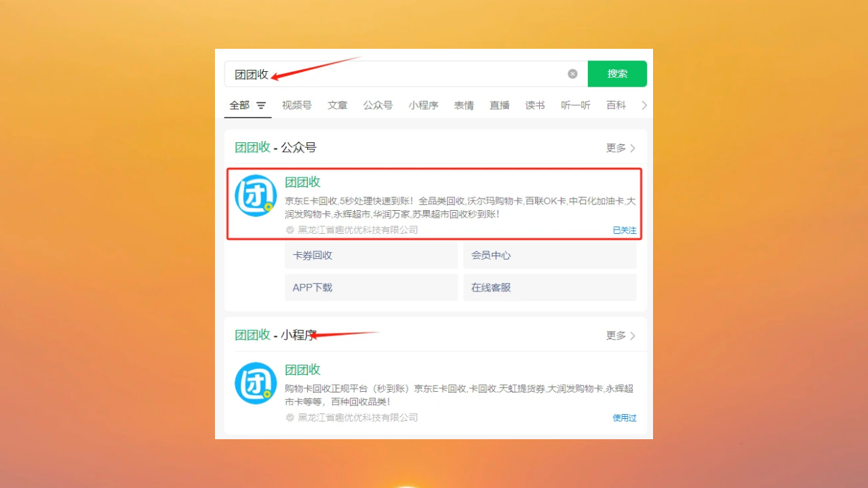The height and width of the screenshot is (488, 868).
Task: Click the verified badge in 小程序 result
Action: tap(290, 418)
